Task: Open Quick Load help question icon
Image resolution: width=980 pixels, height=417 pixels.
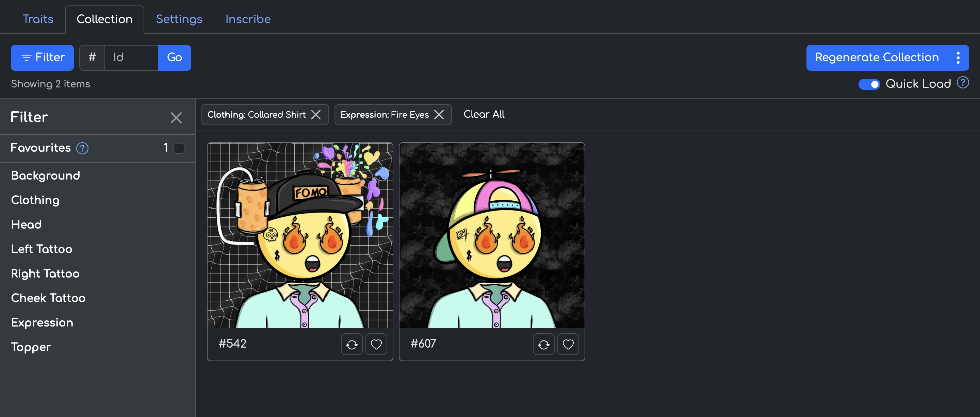Action: point(963,83)
